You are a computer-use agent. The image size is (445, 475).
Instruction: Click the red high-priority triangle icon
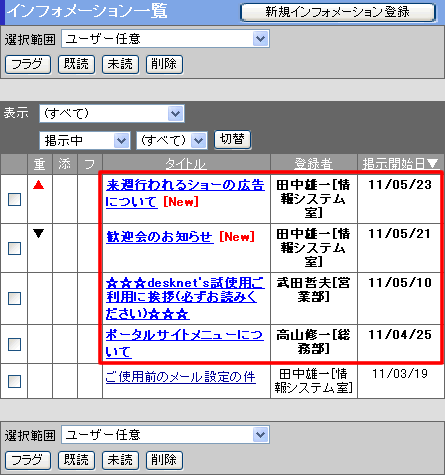[x=39, y=185]
